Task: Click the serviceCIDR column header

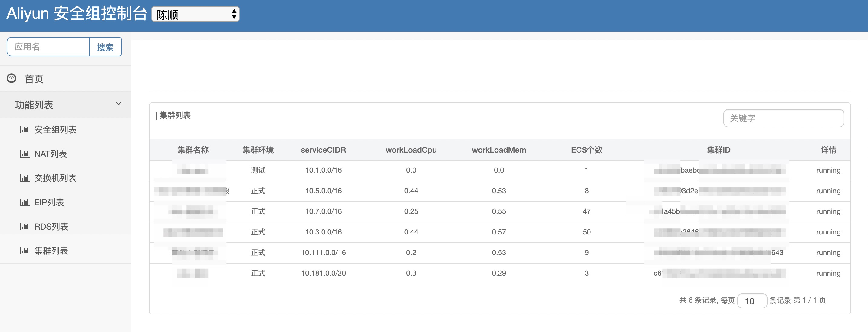Action: [324, 150]
